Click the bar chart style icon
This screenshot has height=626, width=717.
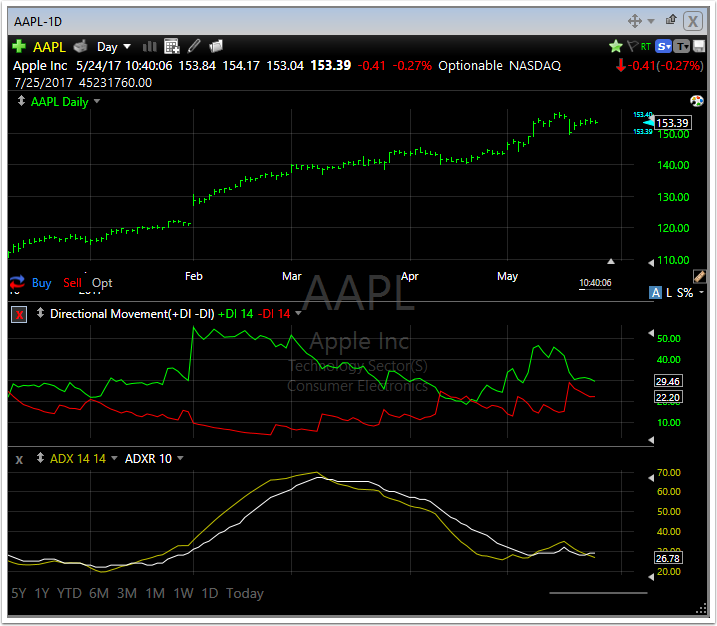coord(149,46)
